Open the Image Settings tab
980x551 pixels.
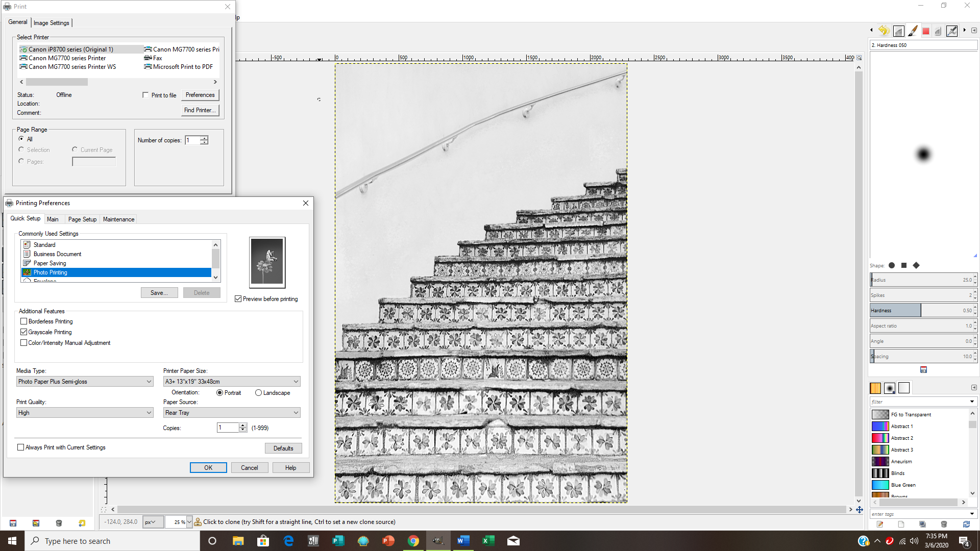[x=51, y=22]
